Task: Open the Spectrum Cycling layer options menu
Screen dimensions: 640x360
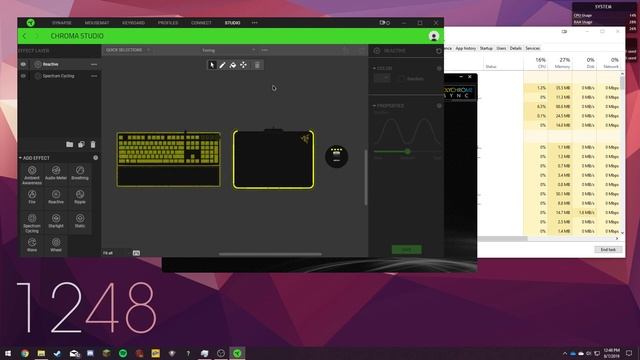Action: click(94, 76)
